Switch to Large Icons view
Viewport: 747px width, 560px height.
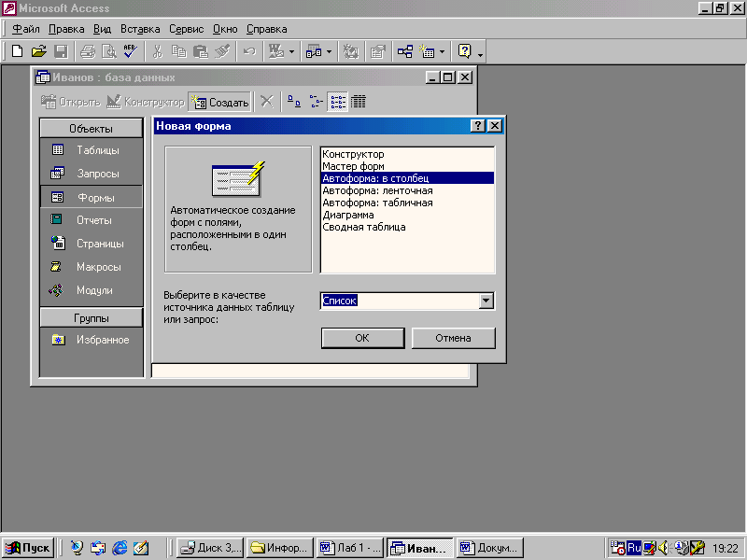pyautogui.click(x=294, y=102)
